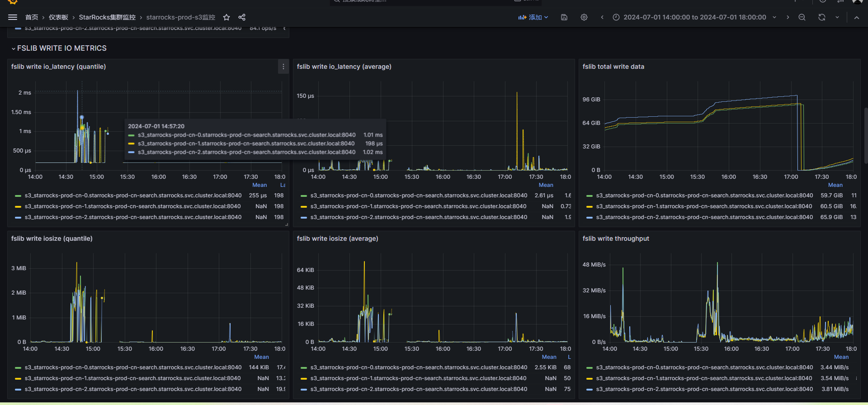Open fslib total write data panel title
The width and height of the screenshot is (868, 405).
(x=613, y=67)
